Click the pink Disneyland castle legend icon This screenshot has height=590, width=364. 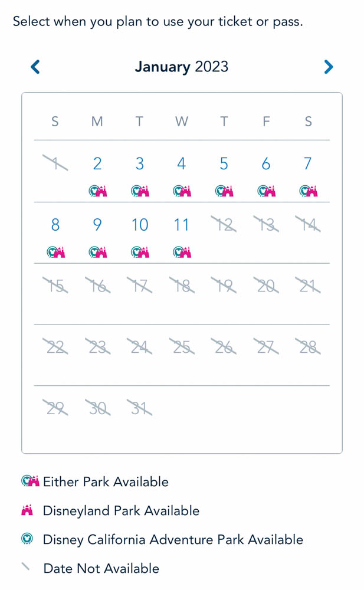pos(27,510)
